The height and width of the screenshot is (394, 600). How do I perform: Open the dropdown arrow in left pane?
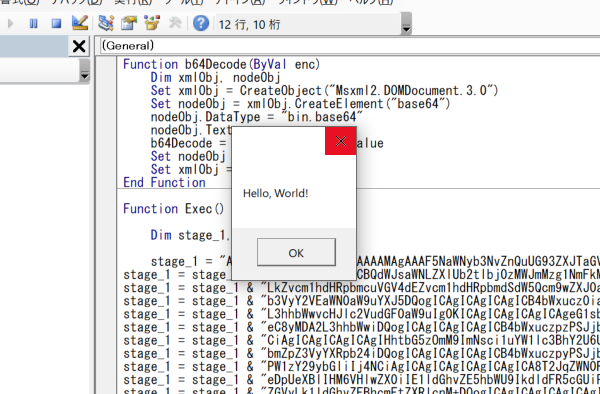pos(84,71)
